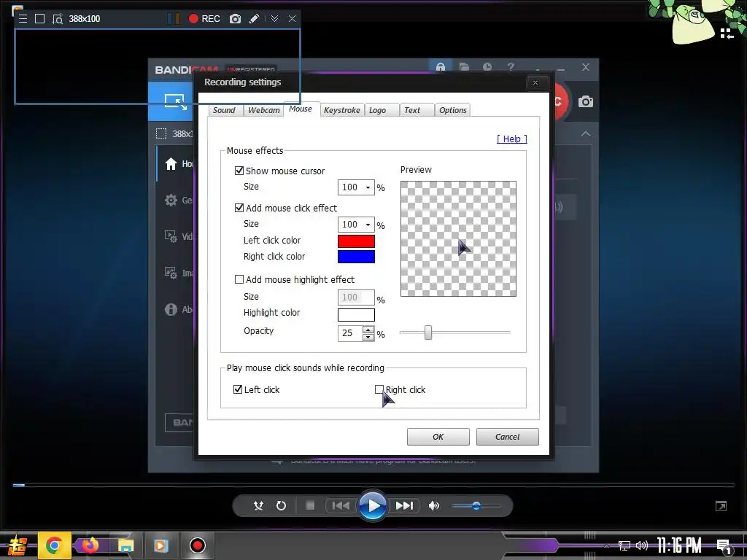Uncheck Add mouse click effect
The image size is (747, 560).
point(239,208)
